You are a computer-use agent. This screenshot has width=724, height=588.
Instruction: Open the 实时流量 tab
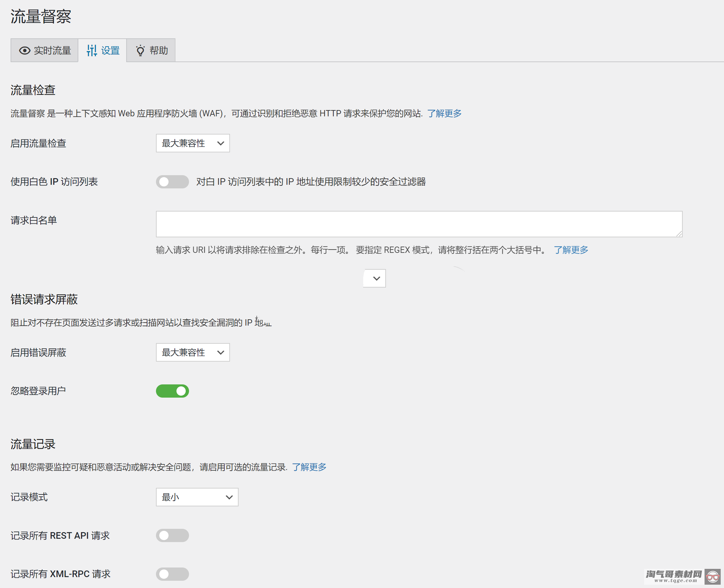(x=44, y=51)
